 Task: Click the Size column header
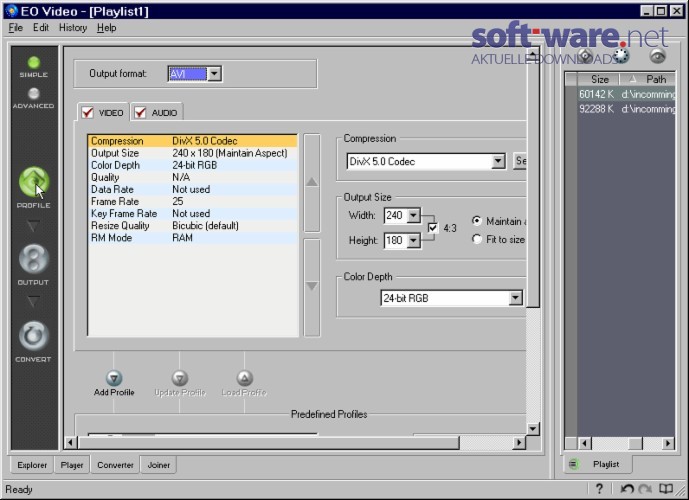[599, 79]
